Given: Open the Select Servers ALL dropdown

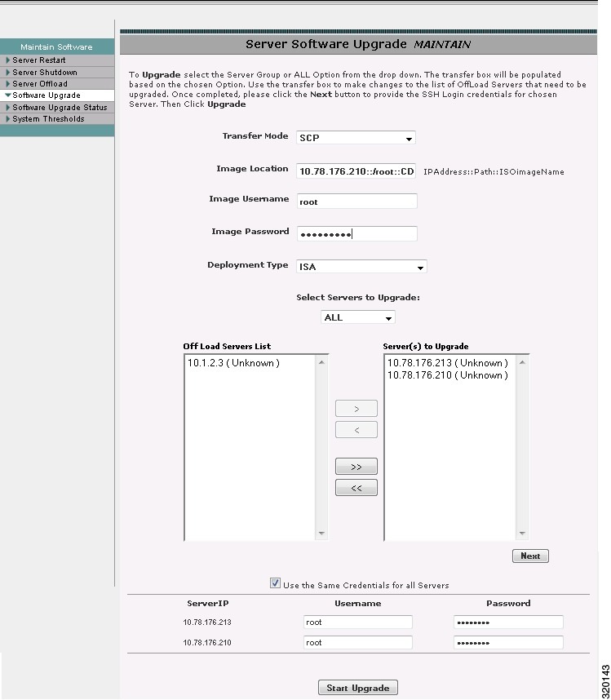Looking at the screenshot, I should 358,317.
